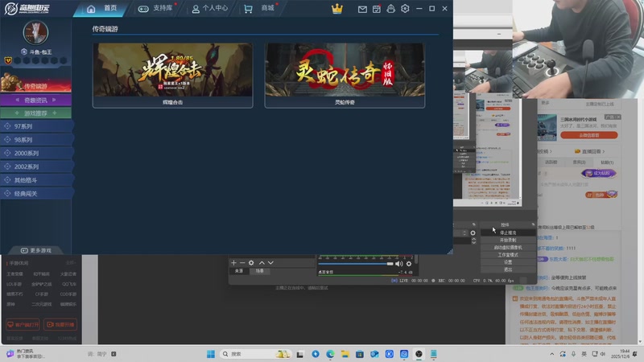
Task: Click 退出 in OBS controls
Action: [x=508, y=269]
